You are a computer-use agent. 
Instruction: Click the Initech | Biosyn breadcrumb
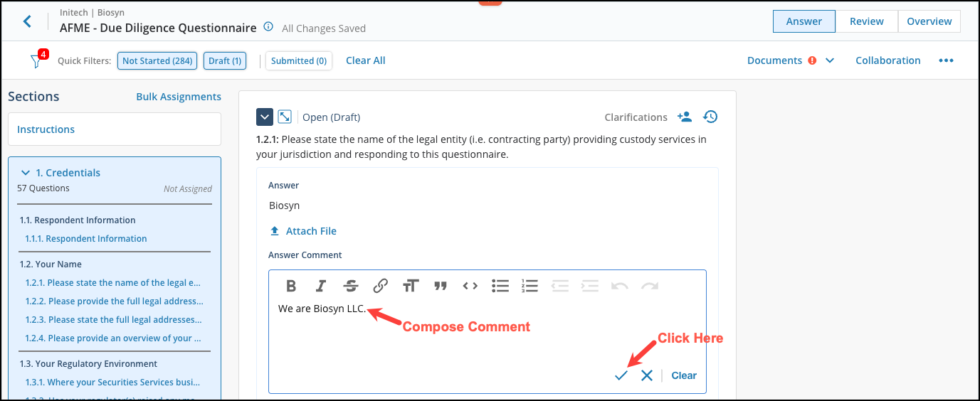click(x=91, y=13)
